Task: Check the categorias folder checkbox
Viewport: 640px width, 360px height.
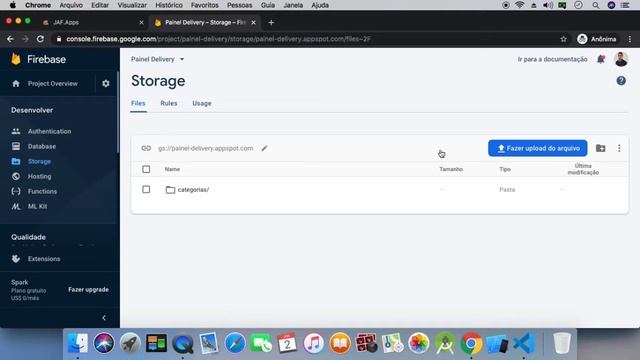Action: [x=146, y=189]
